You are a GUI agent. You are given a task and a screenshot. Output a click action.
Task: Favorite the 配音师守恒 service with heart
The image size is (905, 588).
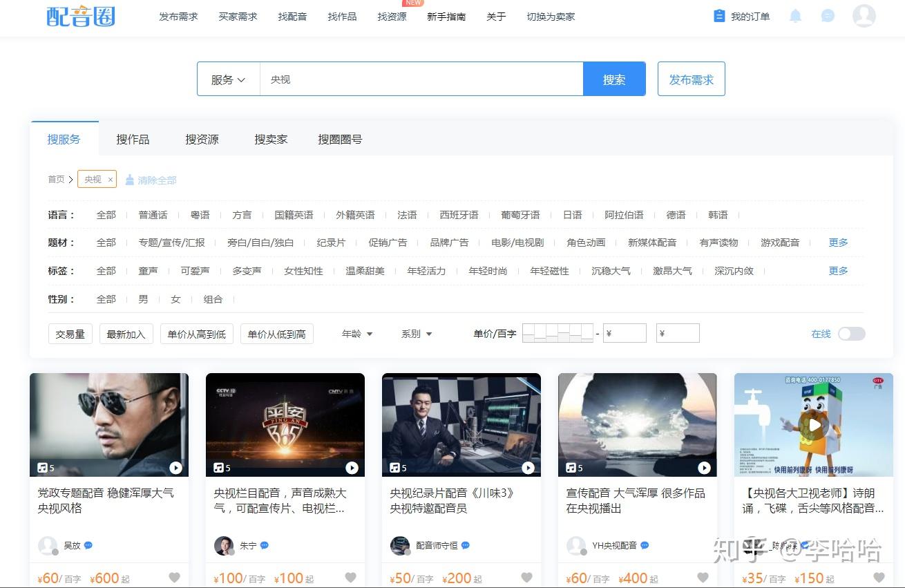(526, 577)
